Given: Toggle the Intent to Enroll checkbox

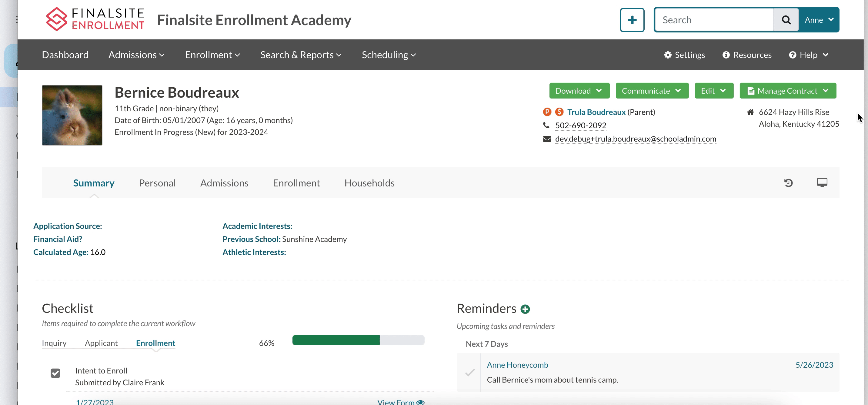Looking at the screenshot, I should pyautogui.click(x=55, y=373).
